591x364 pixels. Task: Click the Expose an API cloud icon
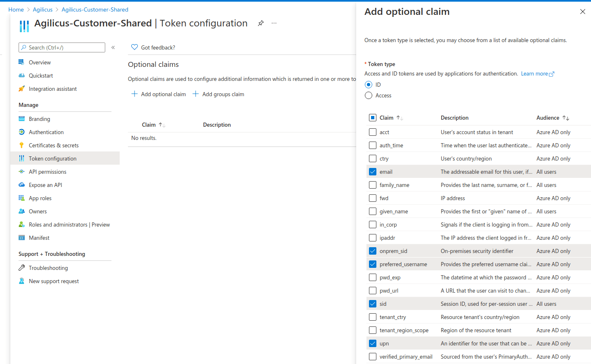click(x=21, y=185)
